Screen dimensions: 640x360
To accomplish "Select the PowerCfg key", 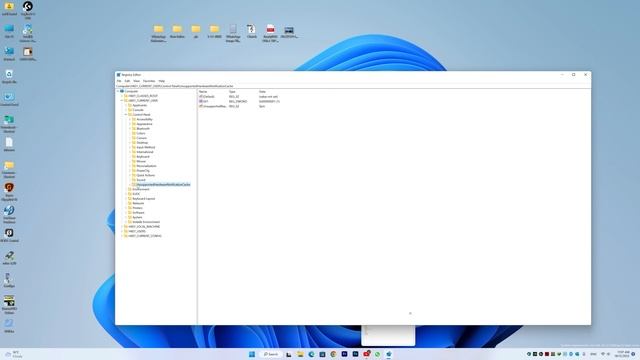I will [143, 171].
